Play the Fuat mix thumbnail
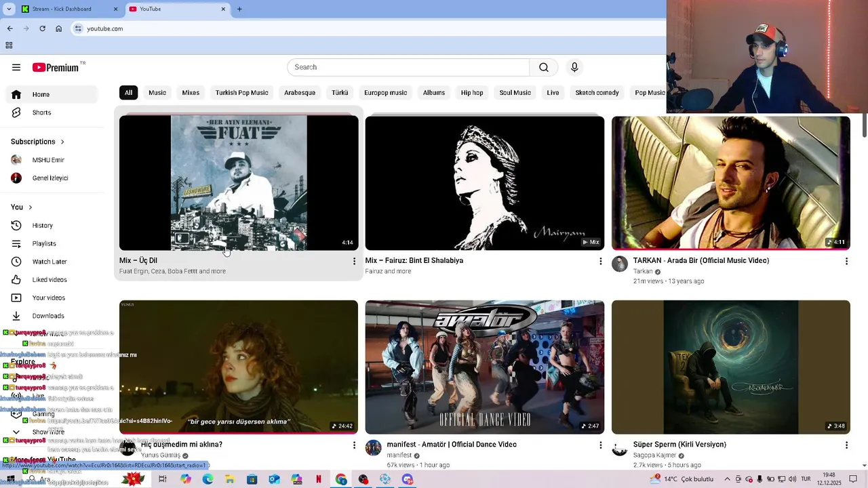The width and height of the screenshot is (868, 488). (239, 183)
